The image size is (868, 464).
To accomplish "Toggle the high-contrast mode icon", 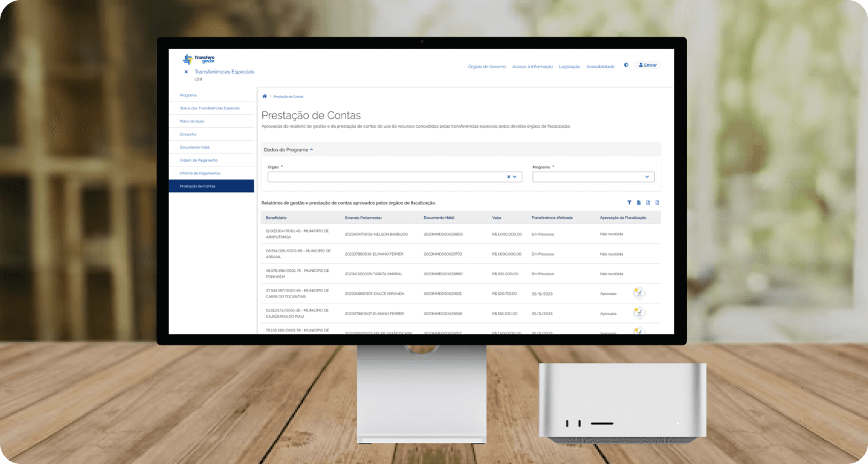I will [x=626, y=66].
